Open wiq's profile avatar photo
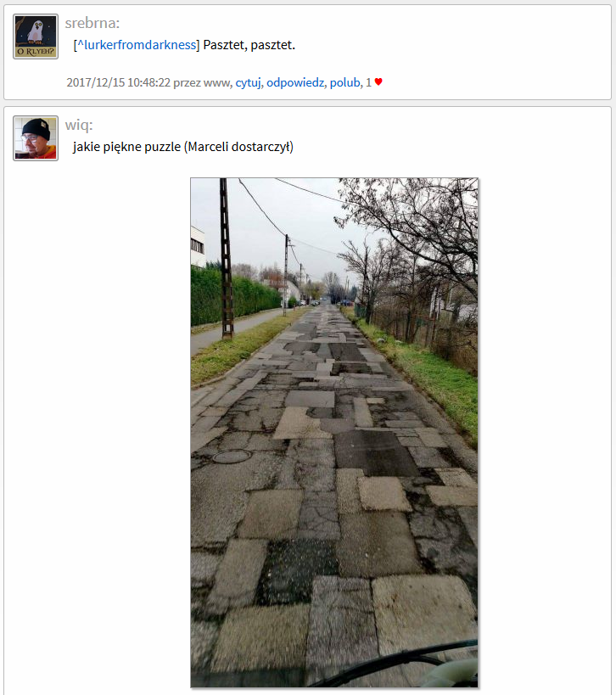Image resolution: width=616 pixels, height=695 pixels. point(36,138)
